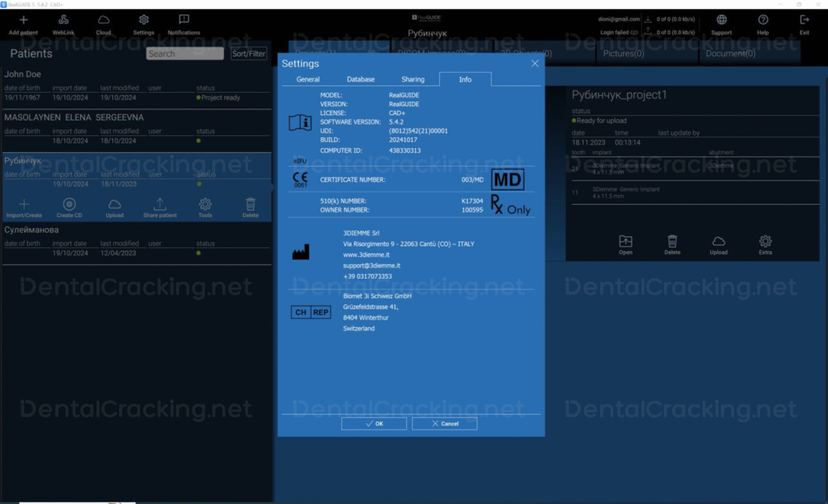Screen dimensions: 828x504
Task: Click the patient Search field
Action: click(185, 54)
